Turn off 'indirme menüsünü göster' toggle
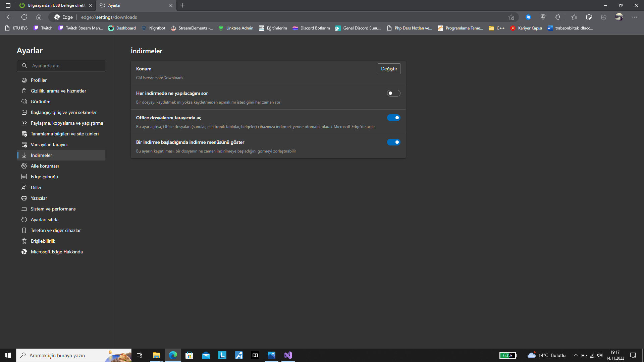The image size is (644, 362). coord(393,142)
